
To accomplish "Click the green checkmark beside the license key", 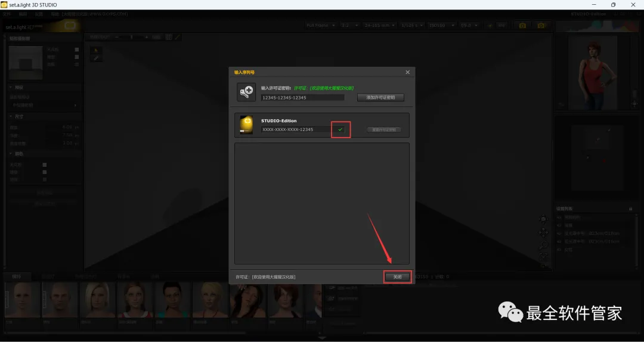I will pyautogui.click(x=340, y=129).
